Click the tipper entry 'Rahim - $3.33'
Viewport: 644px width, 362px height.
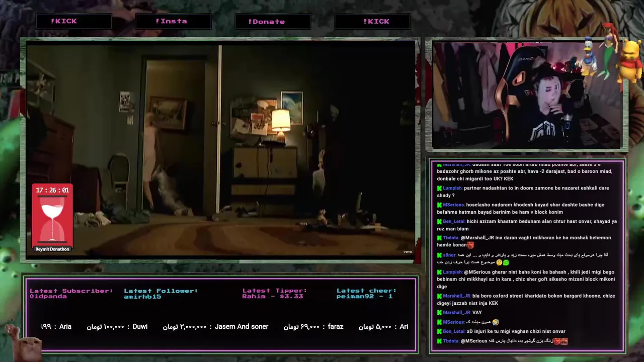[x=273, y=296]
